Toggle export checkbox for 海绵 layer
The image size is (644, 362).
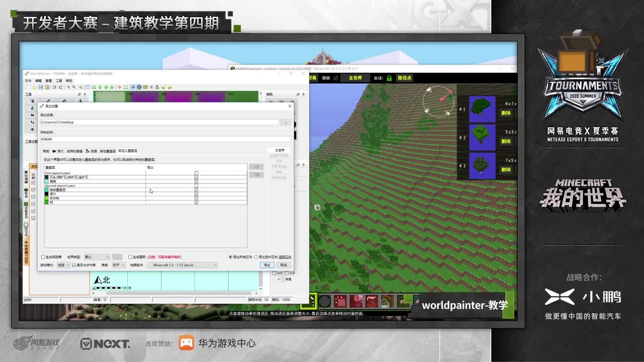tap(196, 182)
